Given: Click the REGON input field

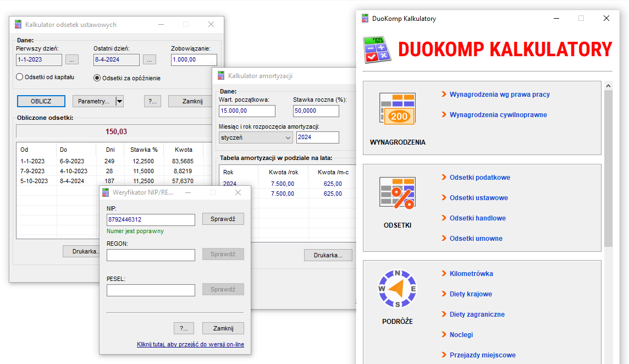Looking at the screenshot, I should pos(151,255).
